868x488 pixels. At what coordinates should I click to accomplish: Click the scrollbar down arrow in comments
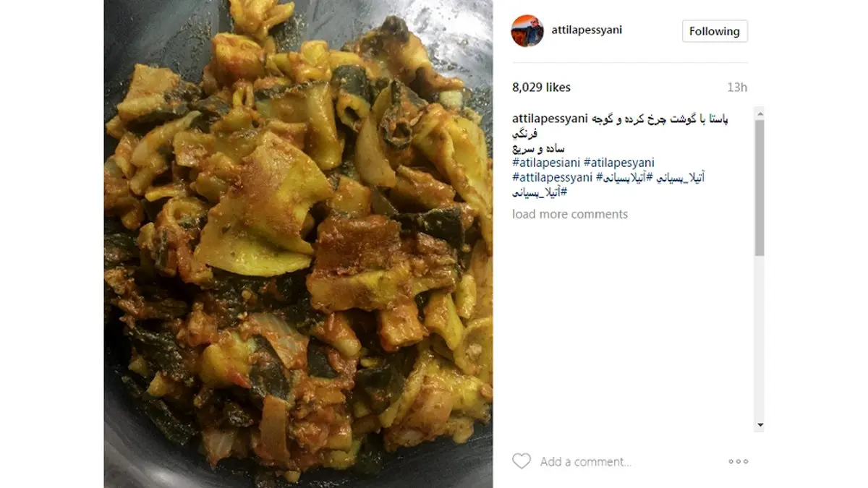(x=759, y=425)
